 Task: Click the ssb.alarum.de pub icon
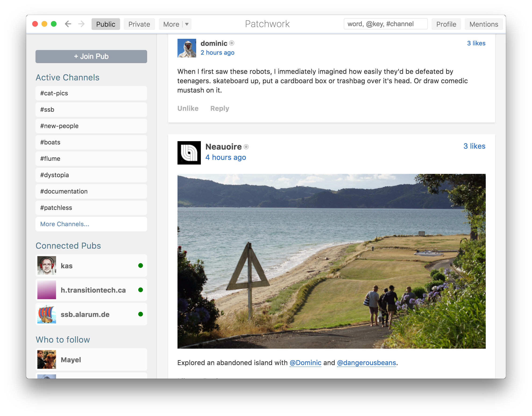click(x=47, y=314)
